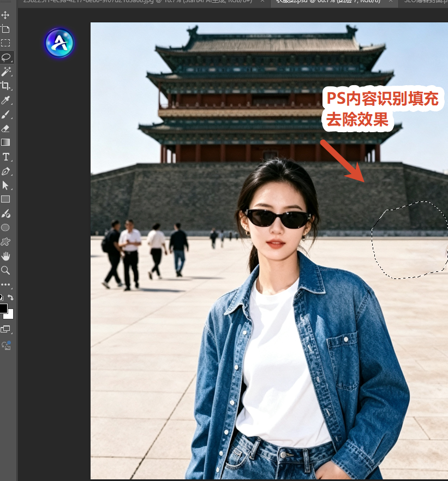This screenshot has width=448, height=481.
Task: Activate the Horizontal Type tool
Action: (x=6, y=157)
